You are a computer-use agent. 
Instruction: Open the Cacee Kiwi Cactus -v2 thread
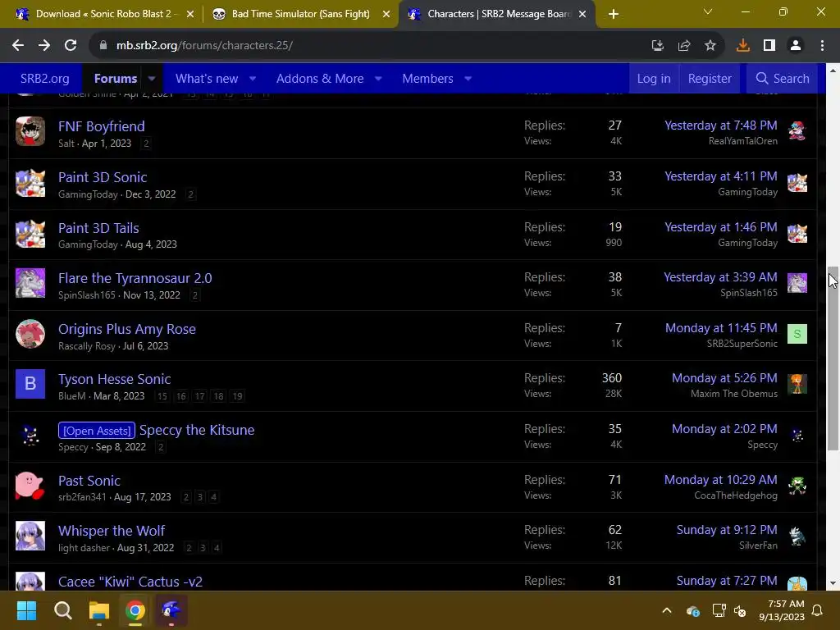click(130, 582)
